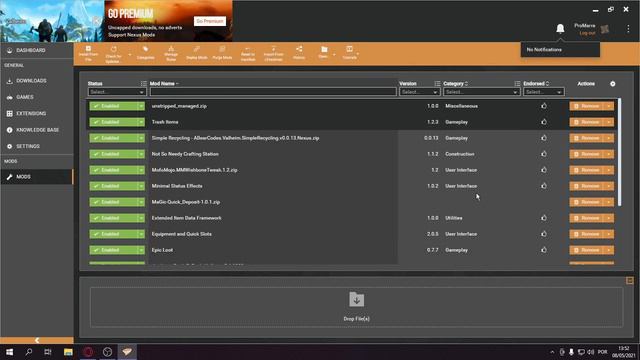Image resolution: width=640 pixels, height=360 pixels.
Task: Open the Category filter dropdown
Action: (481, 92)
